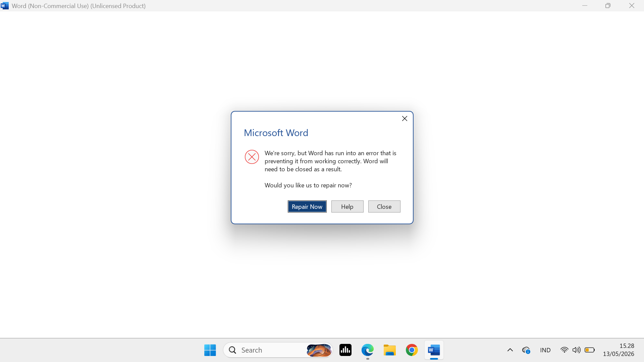Click the speaker volume icon
Screen dimensions: 644x362
[576, 350]
